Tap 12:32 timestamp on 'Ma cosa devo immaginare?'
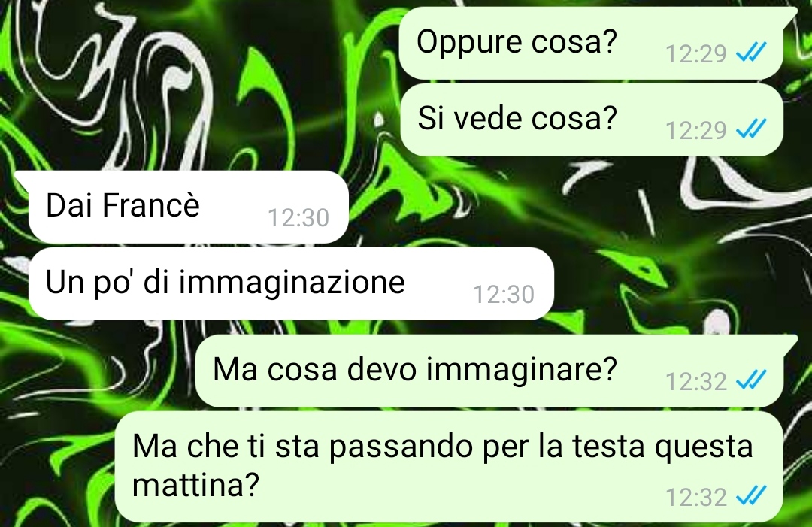Viewport: 812px width, 527px height. point(696,382)
